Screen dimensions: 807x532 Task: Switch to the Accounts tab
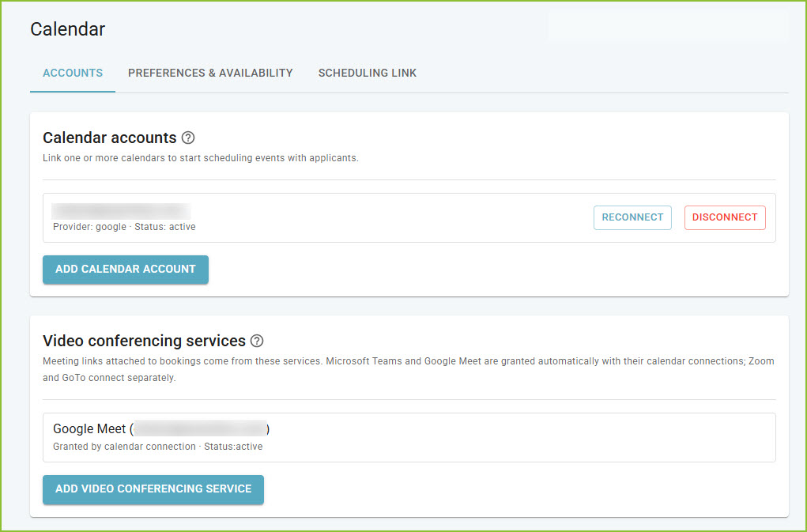coord(73,73)
